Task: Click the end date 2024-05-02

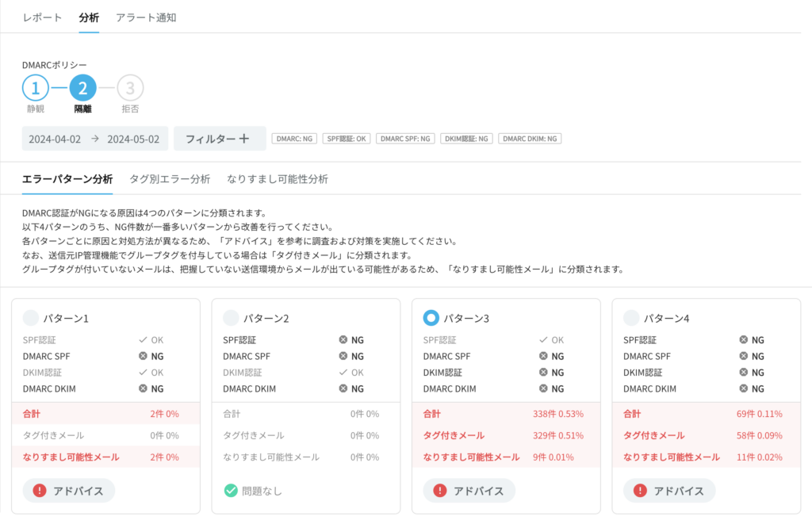Action: click(x=133, y=139)
